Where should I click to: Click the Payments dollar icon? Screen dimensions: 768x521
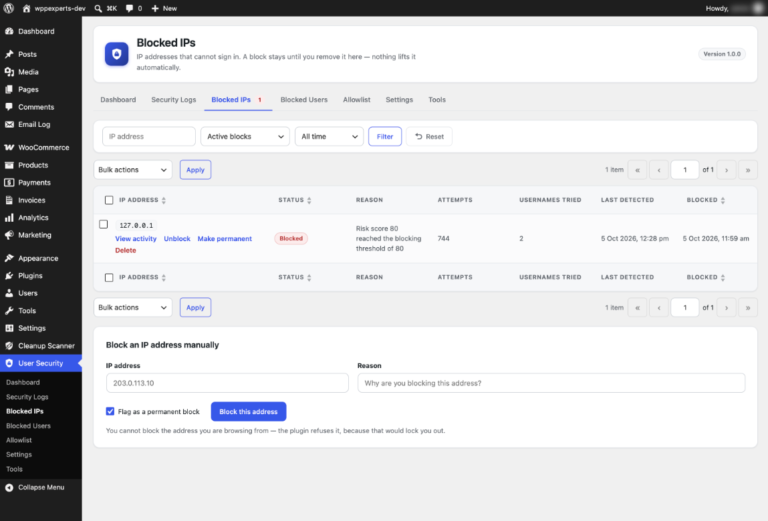[9, 183]
